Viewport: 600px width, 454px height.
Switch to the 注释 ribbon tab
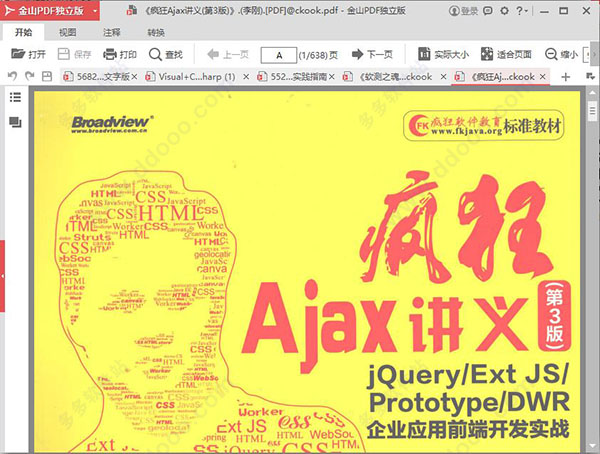(112, 33)
